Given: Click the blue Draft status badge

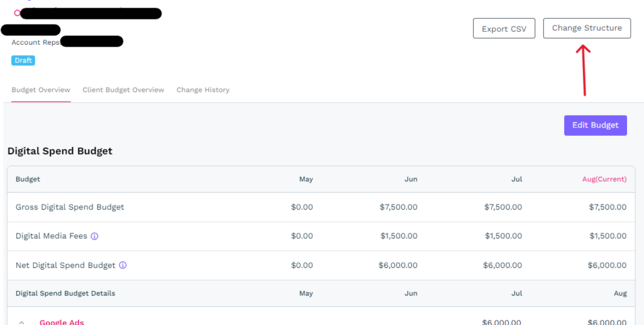Looking at the screenshot, I should 23,60.
